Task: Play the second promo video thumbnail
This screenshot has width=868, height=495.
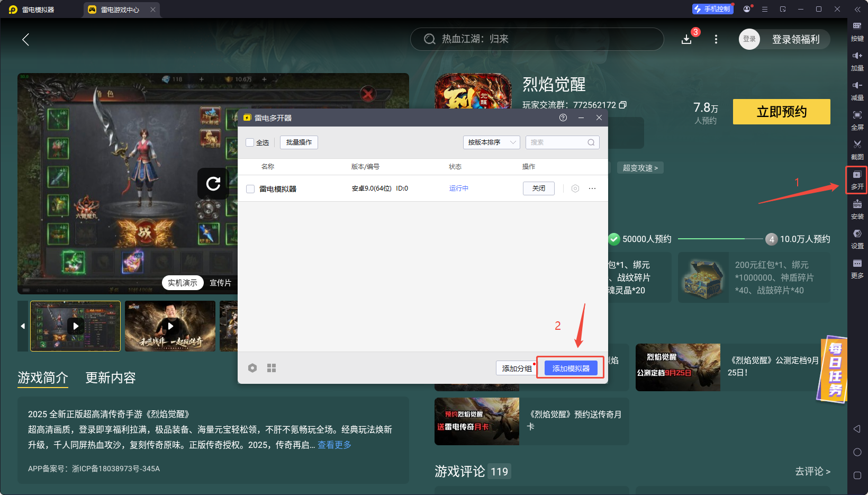Action: [170, 326]
